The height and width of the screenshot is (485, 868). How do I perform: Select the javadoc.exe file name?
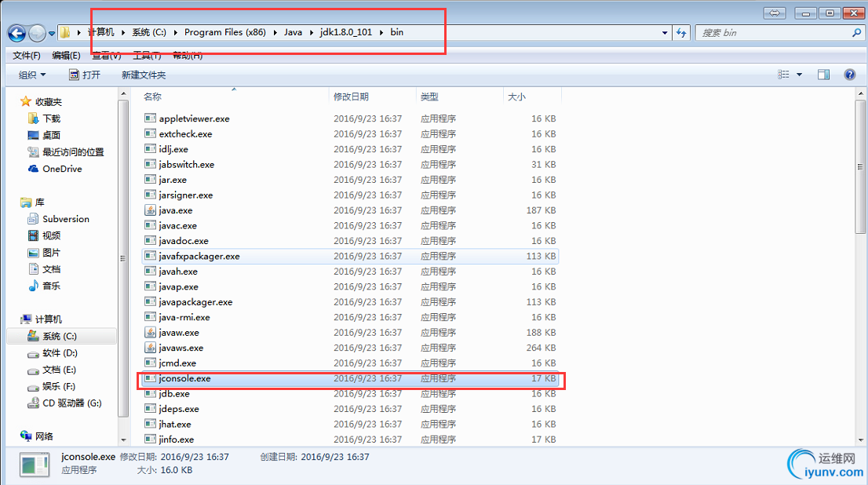point(183,241)
